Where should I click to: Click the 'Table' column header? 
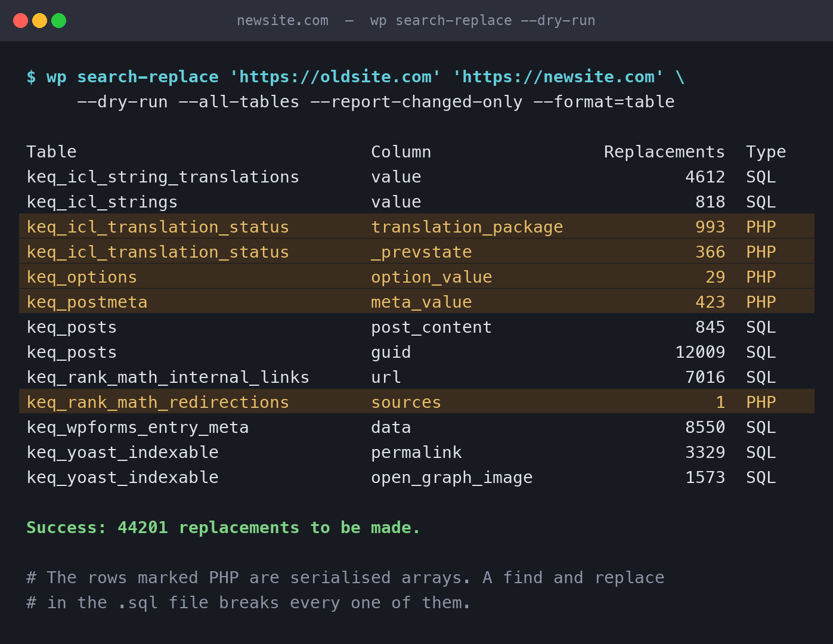coord(51,152)
